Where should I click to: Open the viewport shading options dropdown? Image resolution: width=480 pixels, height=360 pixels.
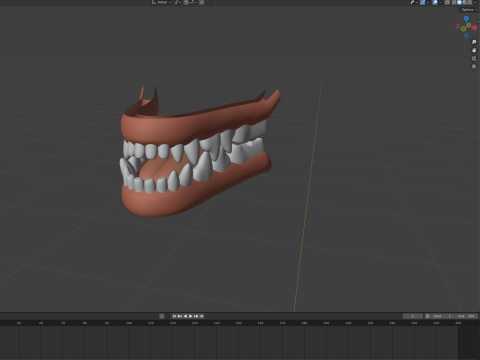(475, 2)
